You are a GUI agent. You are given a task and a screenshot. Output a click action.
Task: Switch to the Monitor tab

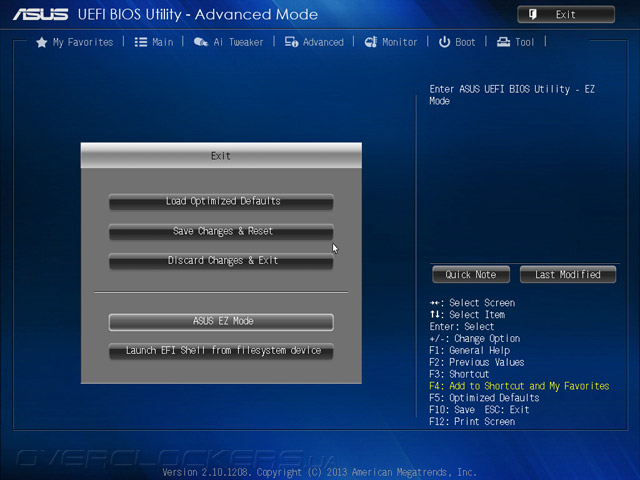pyautogui.click(x=391, y=42)
